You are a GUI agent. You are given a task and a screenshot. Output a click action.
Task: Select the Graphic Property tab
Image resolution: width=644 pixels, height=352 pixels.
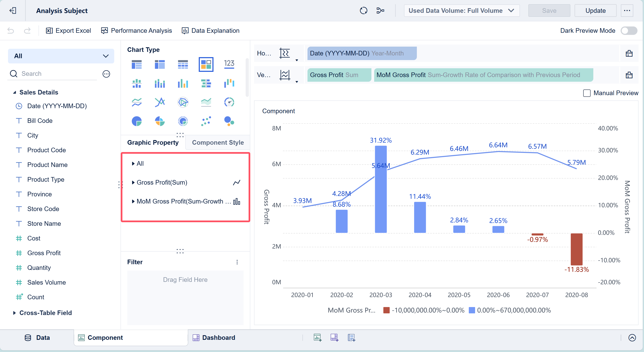[x=153, y=143]
